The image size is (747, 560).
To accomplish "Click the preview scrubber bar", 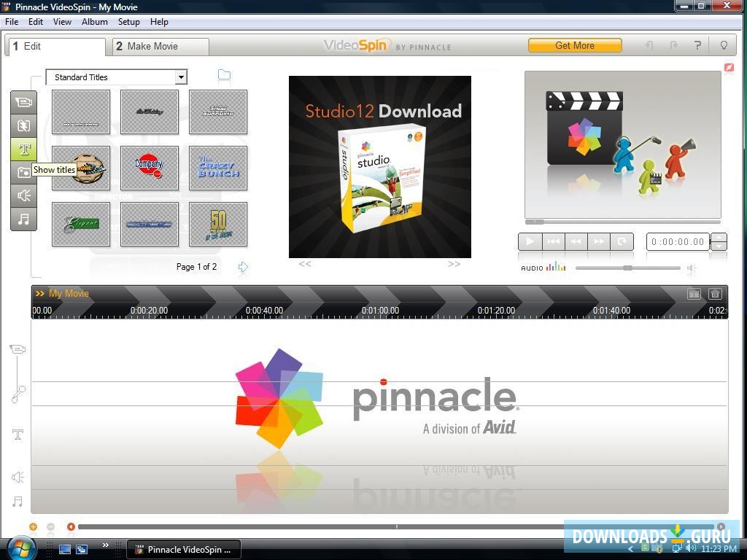I will (623, 222).
